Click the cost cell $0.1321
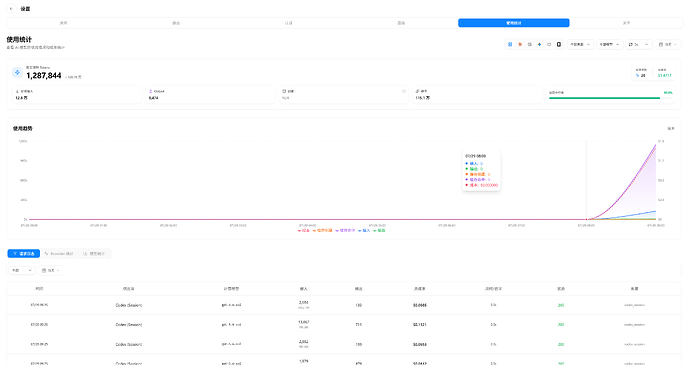This screenshot has width=690, height=369. 420,325
